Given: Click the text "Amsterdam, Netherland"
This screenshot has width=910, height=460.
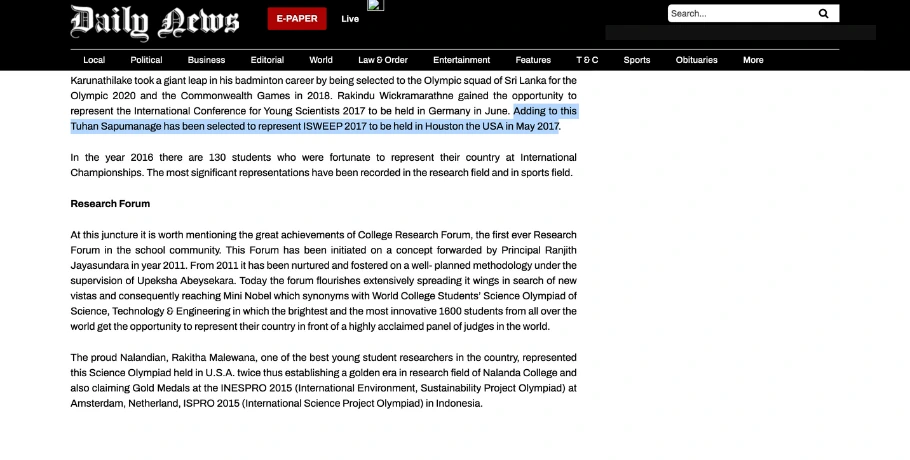Looking at the screenshot, I should pos(124,403).
